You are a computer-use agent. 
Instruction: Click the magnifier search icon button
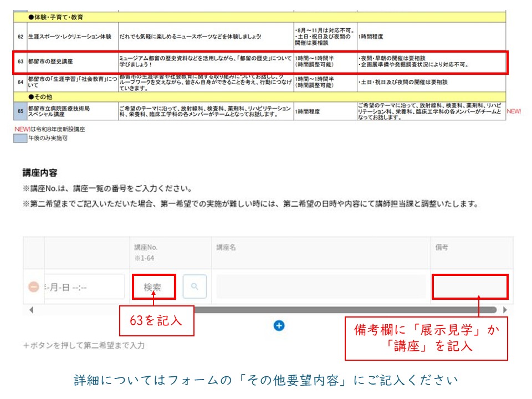(195, 287)
